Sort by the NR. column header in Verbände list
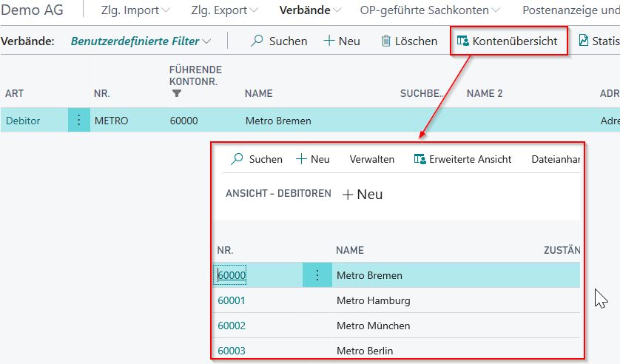Screen dimensions: 620x364 [x=102, y=94]
